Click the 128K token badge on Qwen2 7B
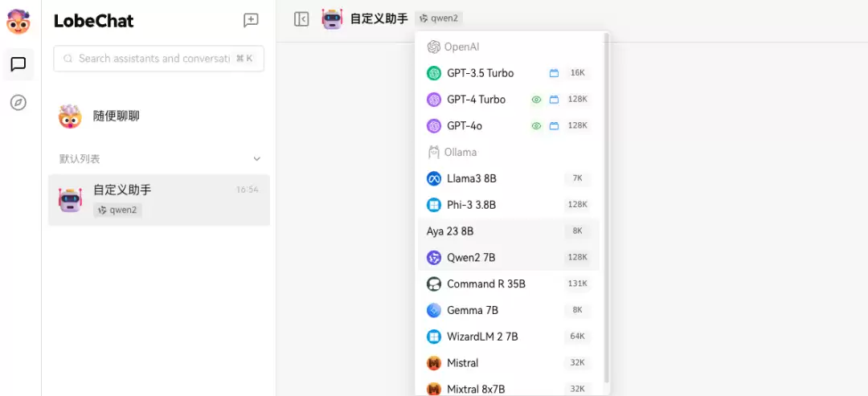Viewport: 868px width, 396px height. click(577, 257)
